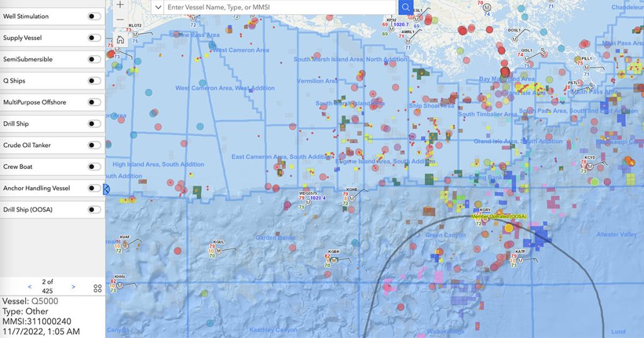Click inside the vessel search field
This screenshot has width=644, height=338.
coord(280,7)
